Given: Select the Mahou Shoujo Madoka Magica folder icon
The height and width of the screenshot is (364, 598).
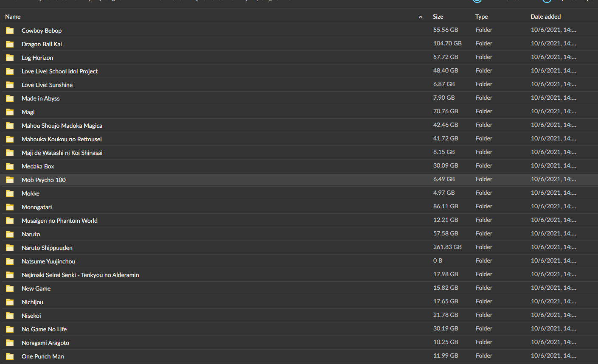Looking at the screenshot, I should click(10, 126).
